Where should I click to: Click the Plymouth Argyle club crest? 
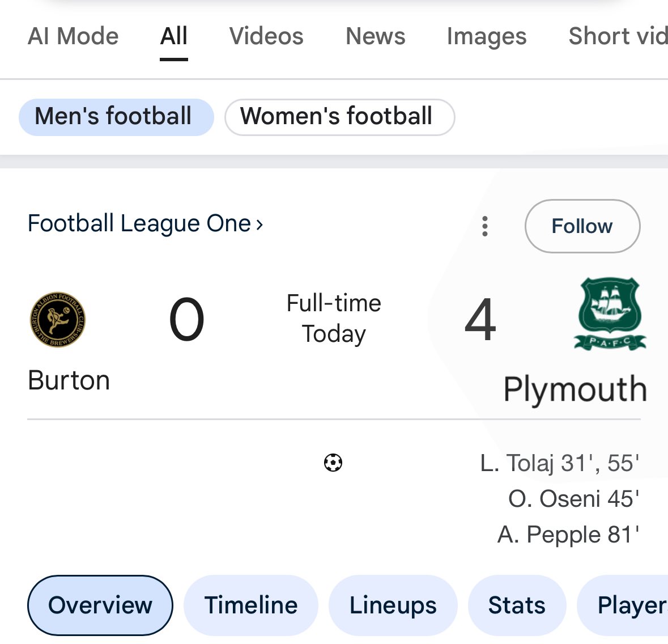(610, 313)
